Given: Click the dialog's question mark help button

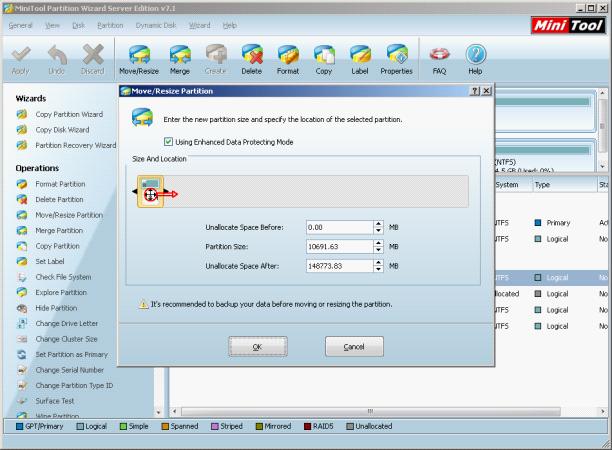Looking at the screenshot, I should coord(475,91).
